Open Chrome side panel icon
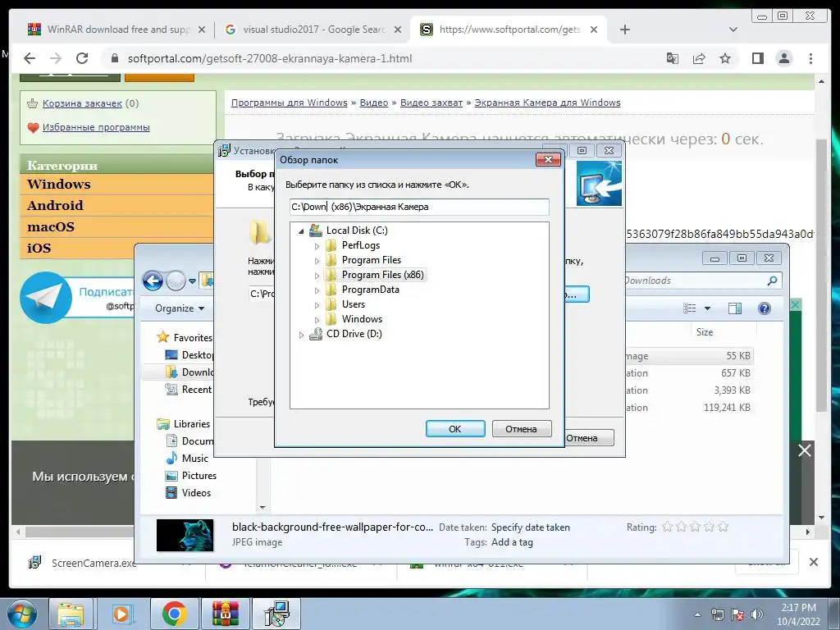The width and height of the screenshot is (840, 630). tap(757, 58)
